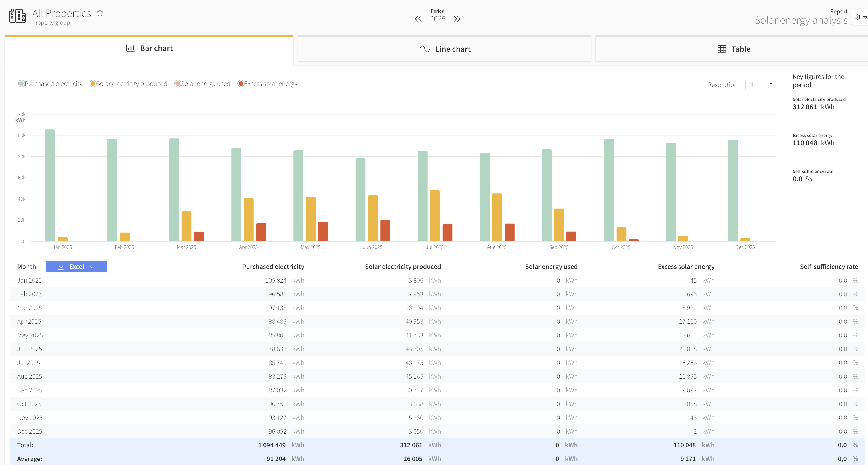Click the table grid icon
The height and width of the screenshot is (465, 868).
722,49
